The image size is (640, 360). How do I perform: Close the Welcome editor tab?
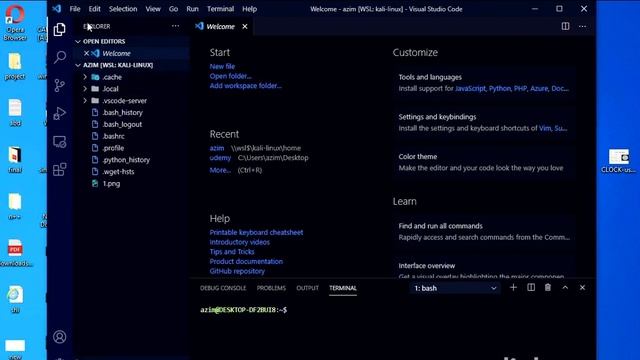point(244,27)
